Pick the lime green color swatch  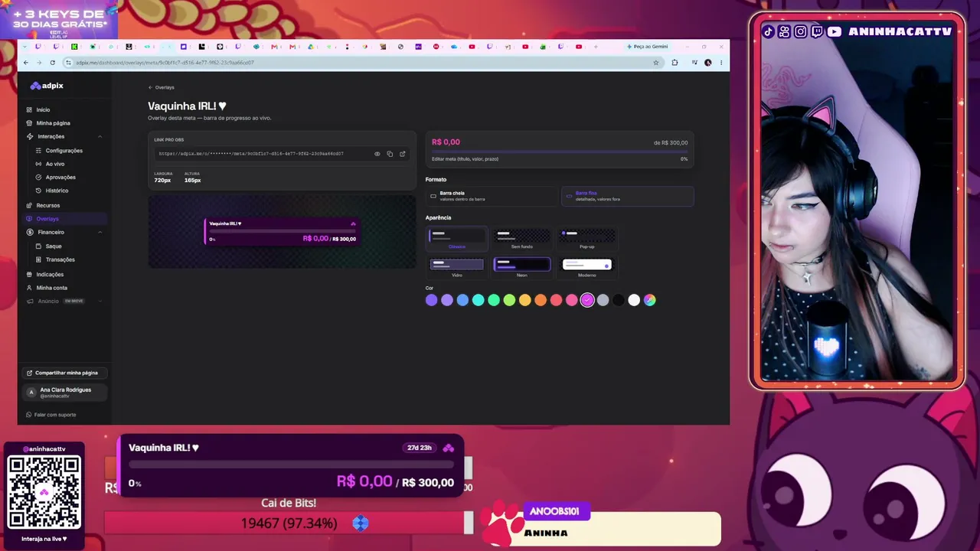pos(509,300)
